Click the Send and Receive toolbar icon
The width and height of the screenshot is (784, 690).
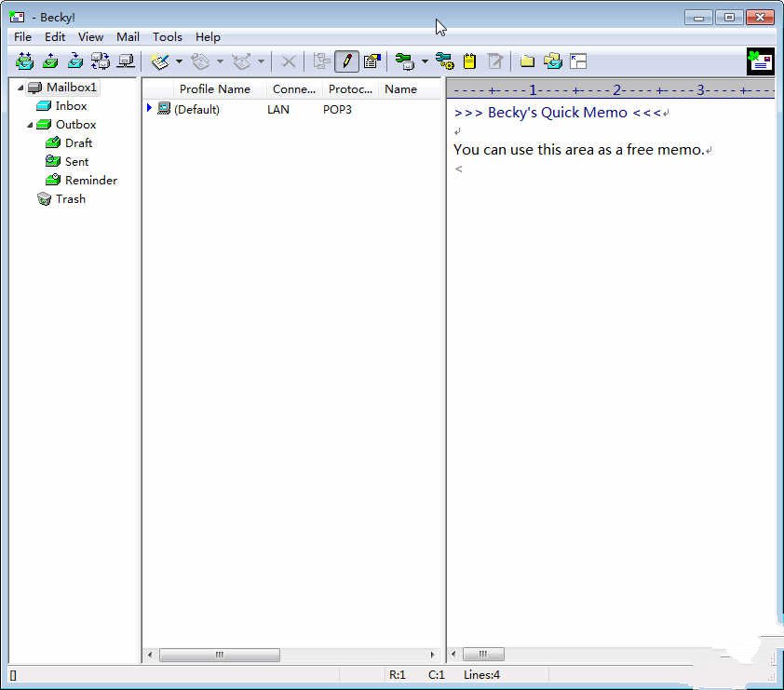click(x=24, y=61)
